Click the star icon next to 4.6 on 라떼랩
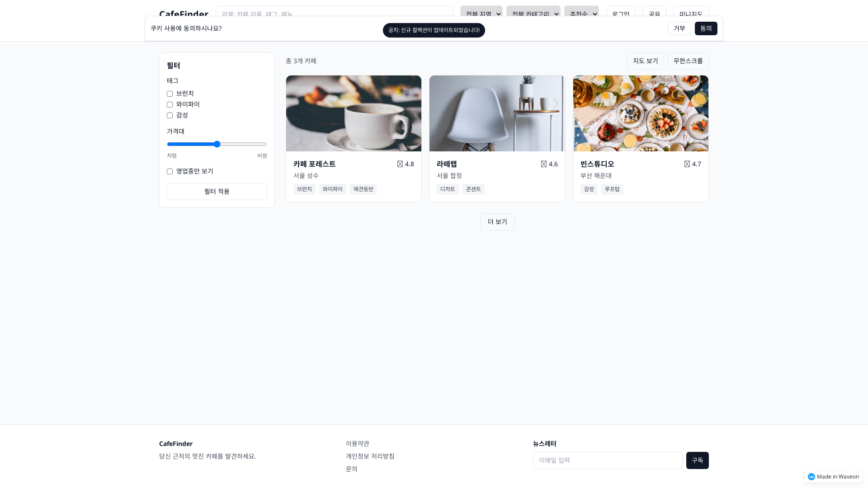Image resolution: width=868 pixels, height=488 pixels. click(x=544, y=164)
